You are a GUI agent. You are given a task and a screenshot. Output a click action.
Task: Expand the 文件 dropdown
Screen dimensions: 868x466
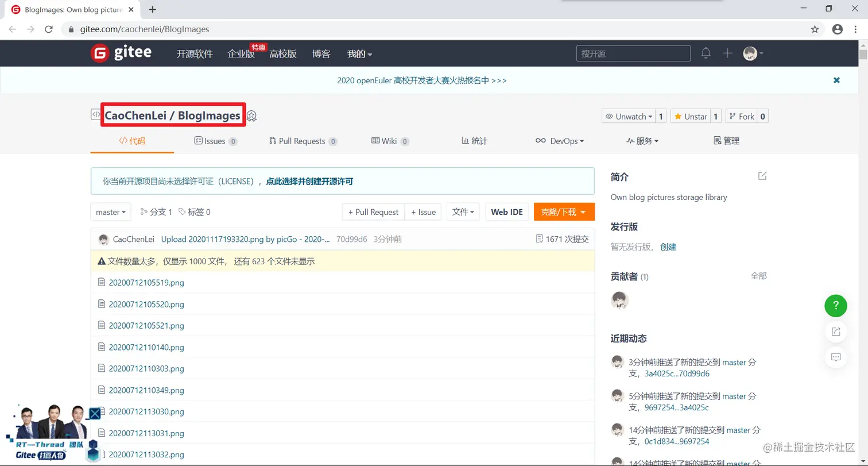tap(463, 212)
